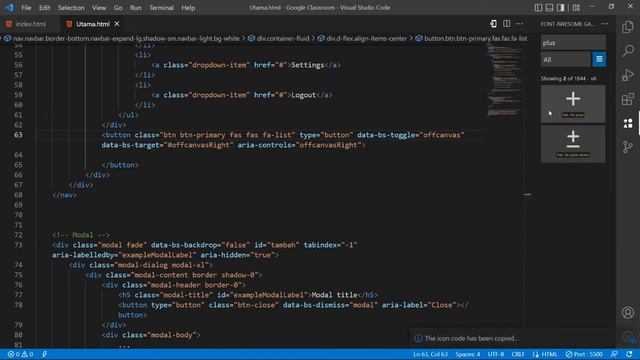This screenshot has width=640, height=360.
Task: Click the minimap code overview
Action: 505,80
